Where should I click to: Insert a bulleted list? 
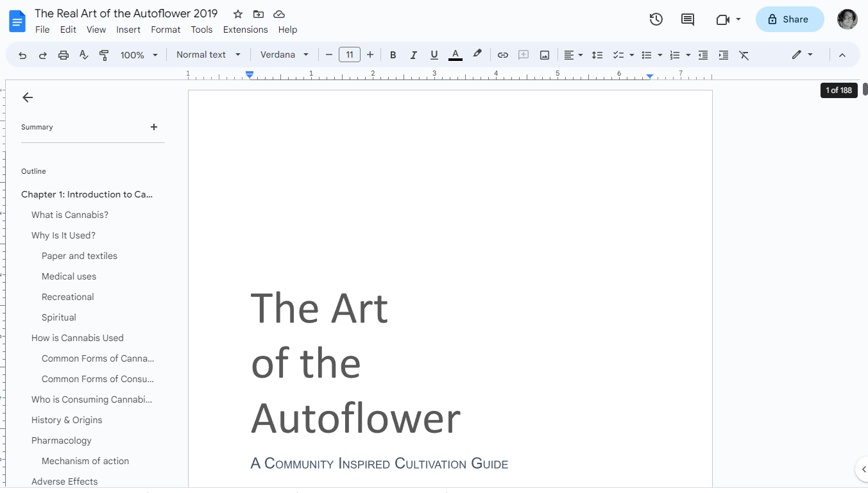647,55
